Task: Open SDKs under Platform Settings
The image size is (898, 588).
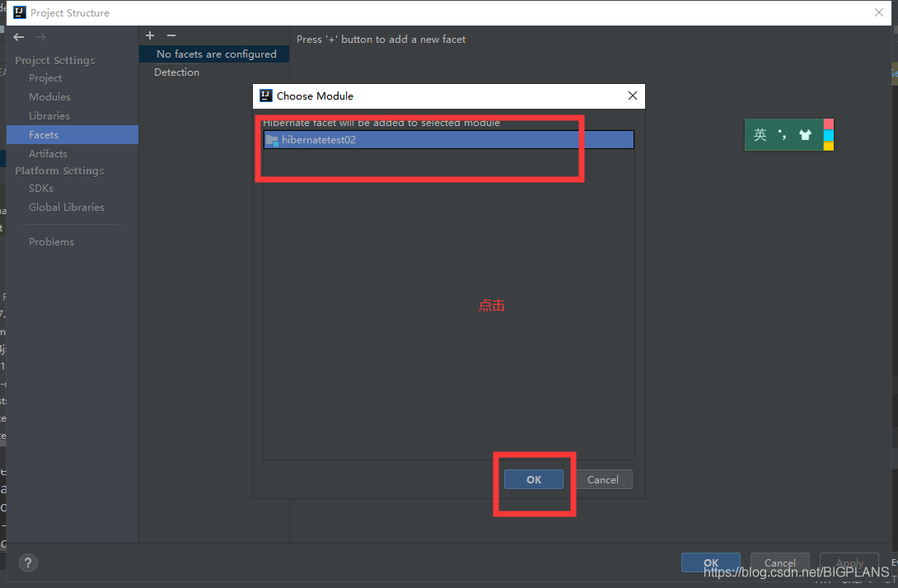Action: [41, 189]
